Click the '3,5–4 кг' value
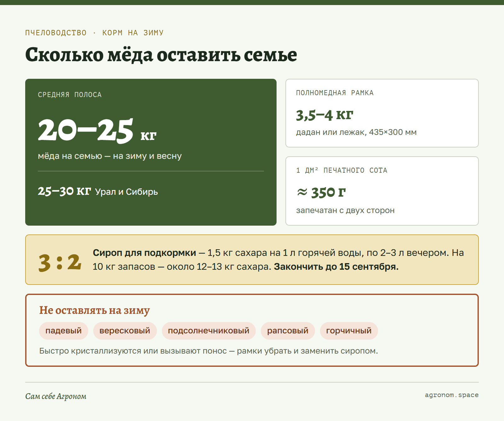The width and height of the screenshot is (504, 421). (324, 115)
